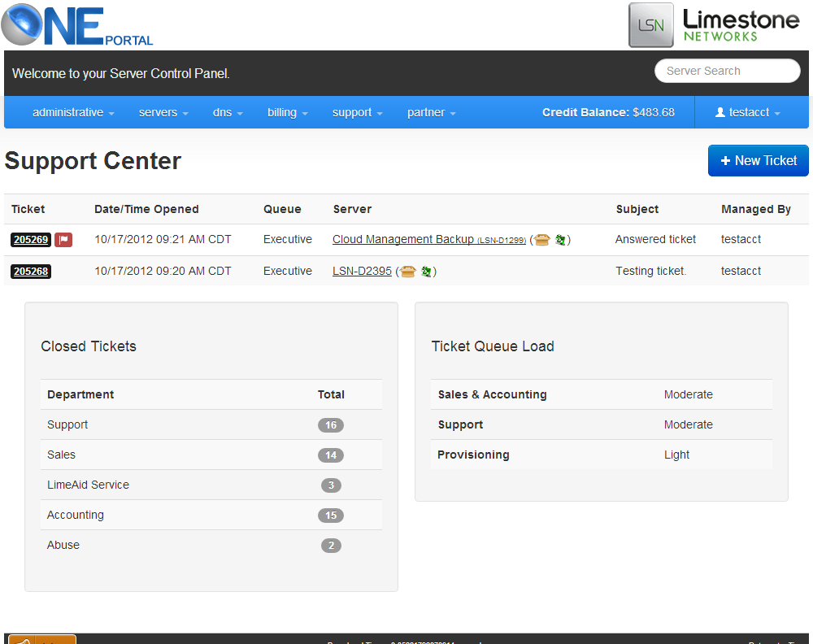Click the Credit Balance $483.68 display
The image size is (813, 644).
tap(608, 112)
